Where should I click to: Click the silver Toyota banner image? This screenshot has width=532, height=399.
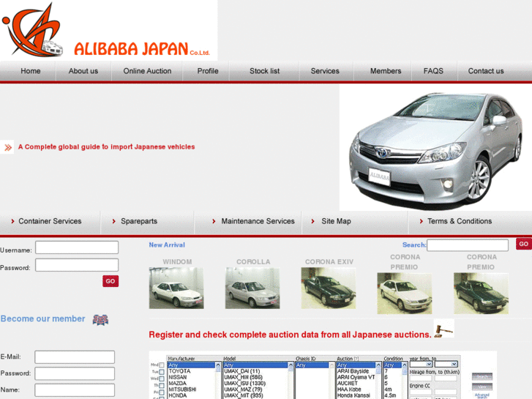[435, 147]
